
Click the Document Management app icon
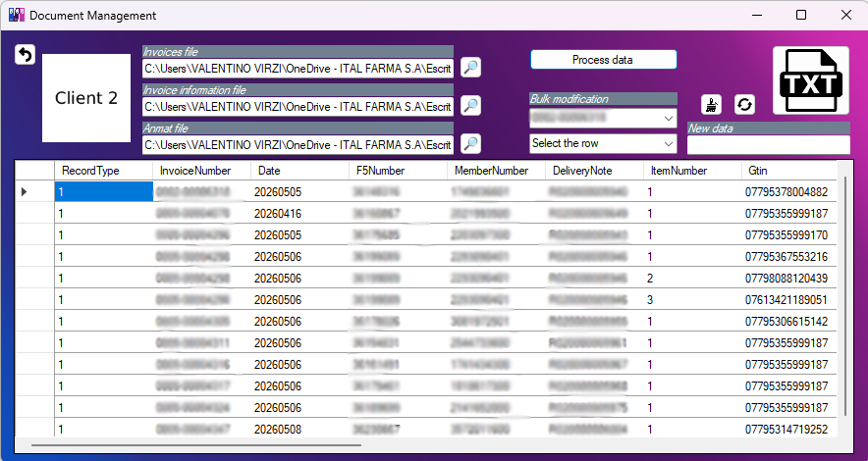(17, 15)
